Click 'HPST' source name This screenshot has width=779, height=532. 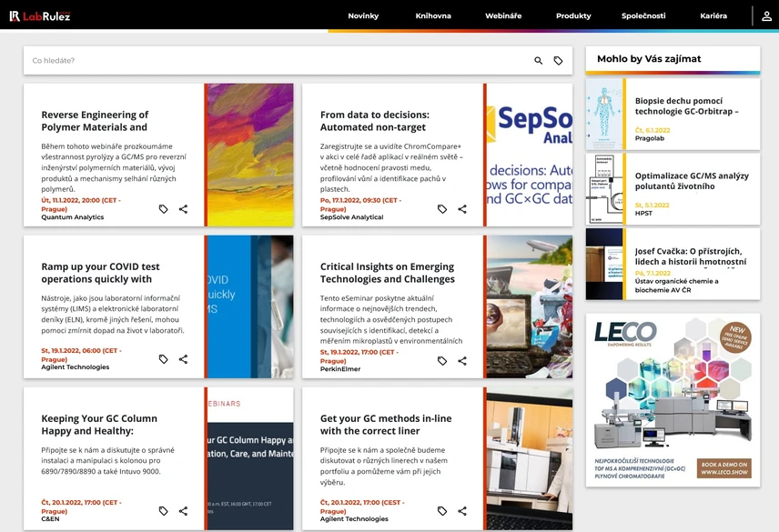(643, 214)
